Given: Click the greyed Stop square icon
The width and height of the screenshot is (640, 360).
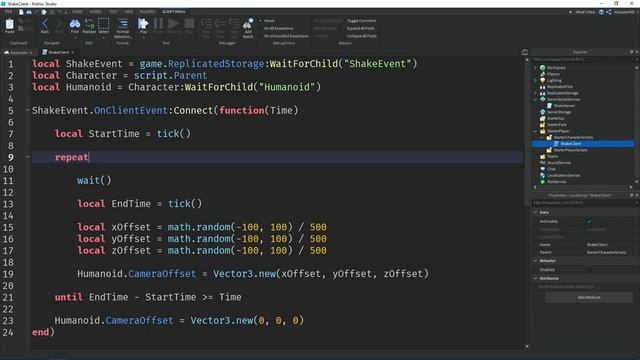Looking at the screenshot, I should (189, 24).
